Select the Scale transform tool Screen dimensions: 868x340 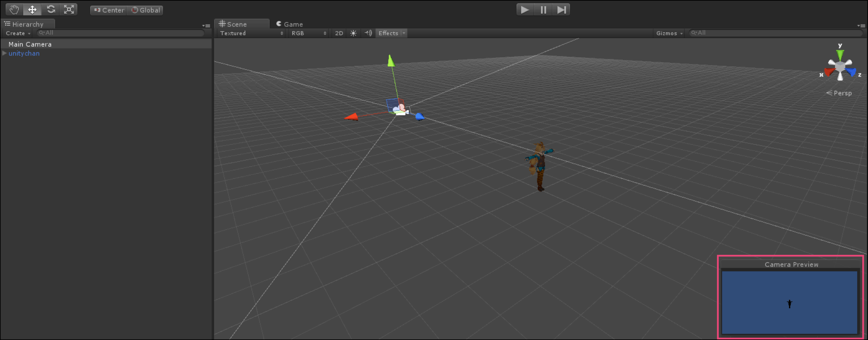69,10
